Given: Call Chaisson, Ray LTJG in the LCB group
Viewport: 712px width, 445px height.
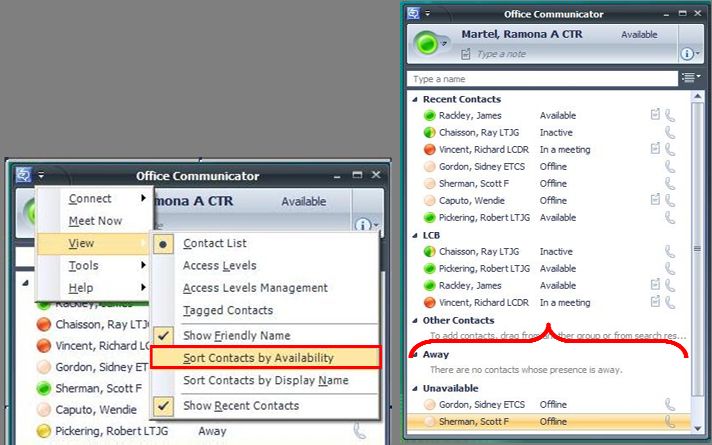Looking at the screenshot, I should coord(670,252).
